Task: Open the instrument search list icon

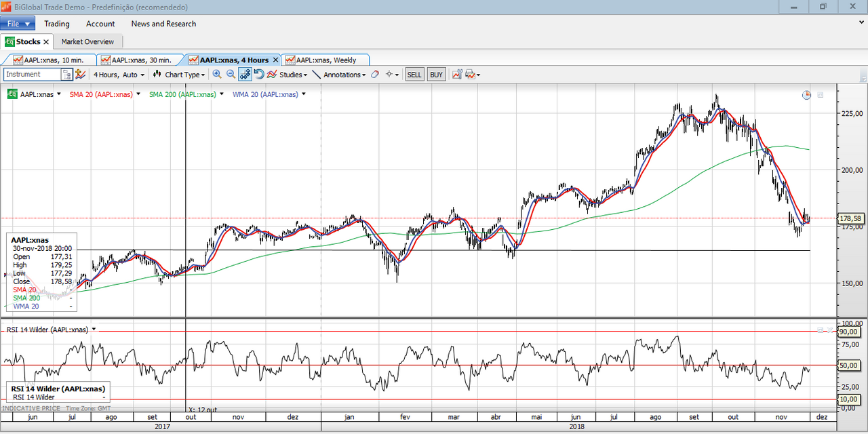Action: pyautogui.click(x=67, y=75)
